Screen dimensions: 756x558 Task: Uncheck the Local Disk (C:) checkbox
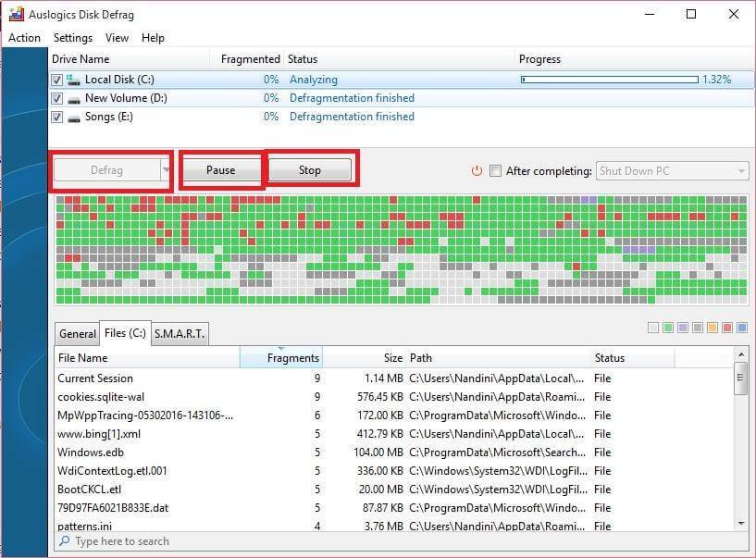(56, 80)
